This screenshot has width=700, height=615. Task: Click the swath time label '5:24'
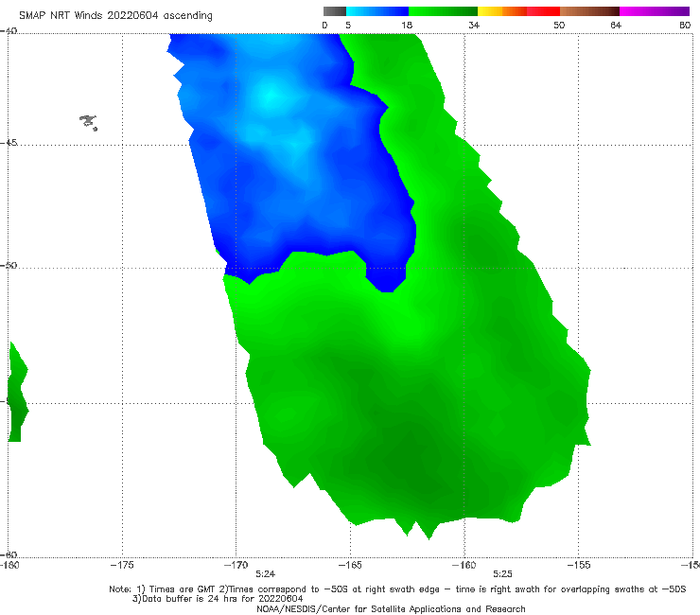click(x=265, y=574)
